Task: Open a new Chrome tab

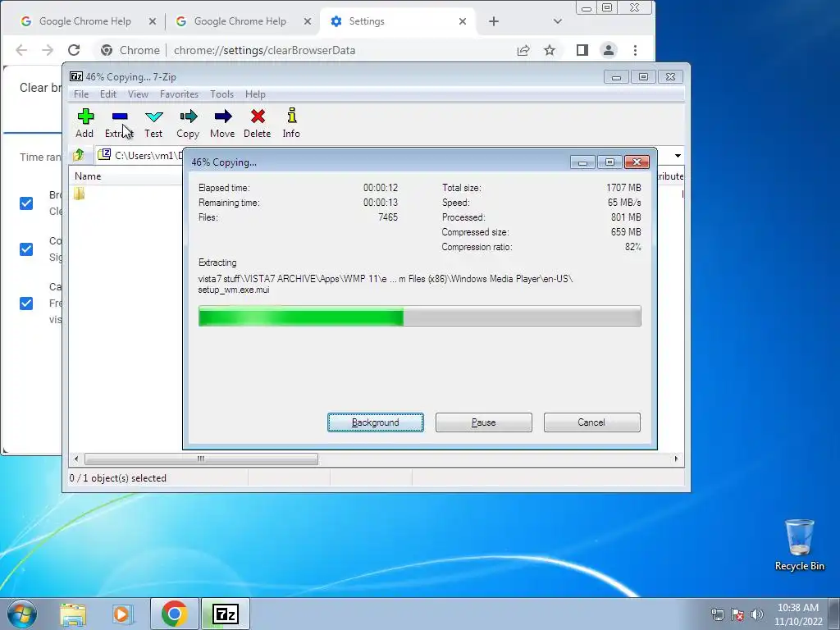Action: (494, 21)
